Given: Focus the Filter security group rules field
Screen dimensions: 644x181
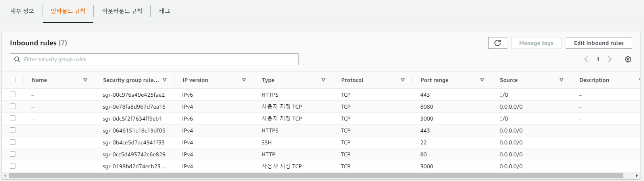Looking at the screenshot, I should 154,59.
